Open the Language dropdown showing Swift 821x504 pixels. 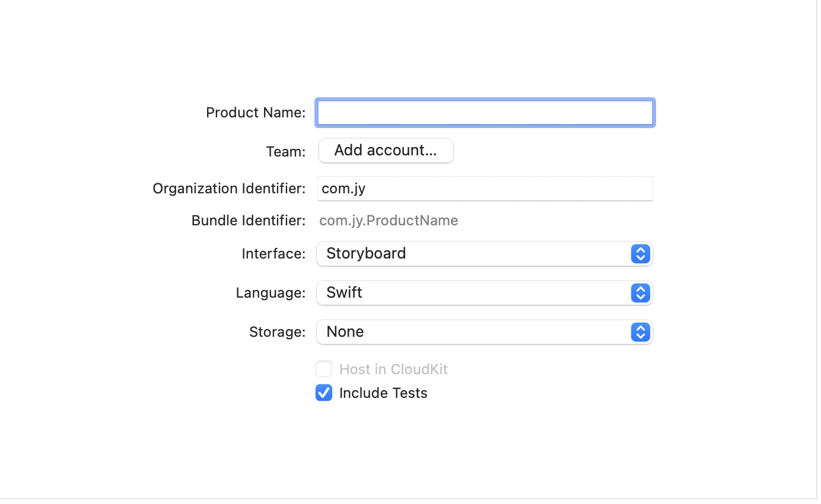(475, 293)
